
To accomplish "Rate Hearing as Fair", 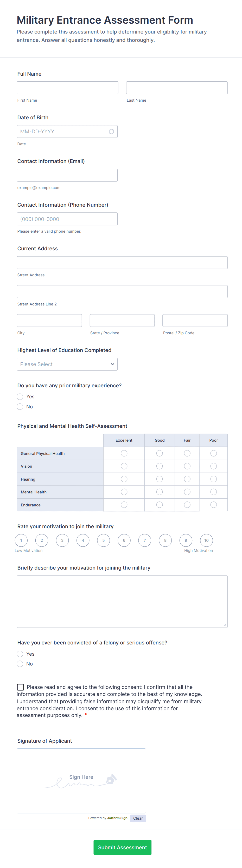I will click(x=187, y=479).
